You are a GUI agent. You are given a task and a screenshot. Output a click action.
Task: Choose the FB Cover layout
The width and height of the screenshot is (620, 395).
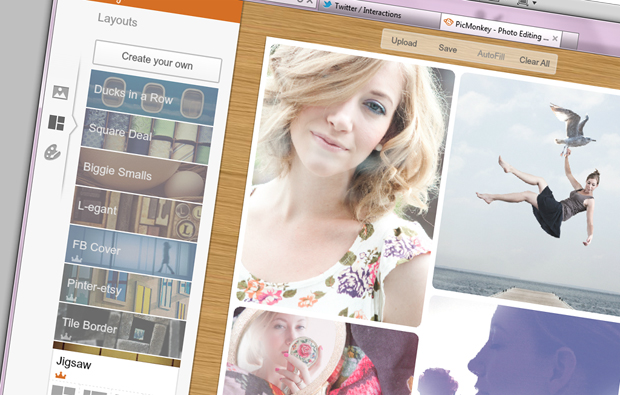[130, 252]
